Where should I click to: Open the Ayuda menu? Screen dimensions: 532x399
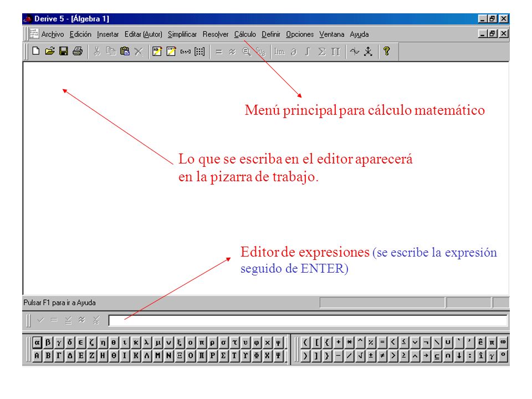359,34
